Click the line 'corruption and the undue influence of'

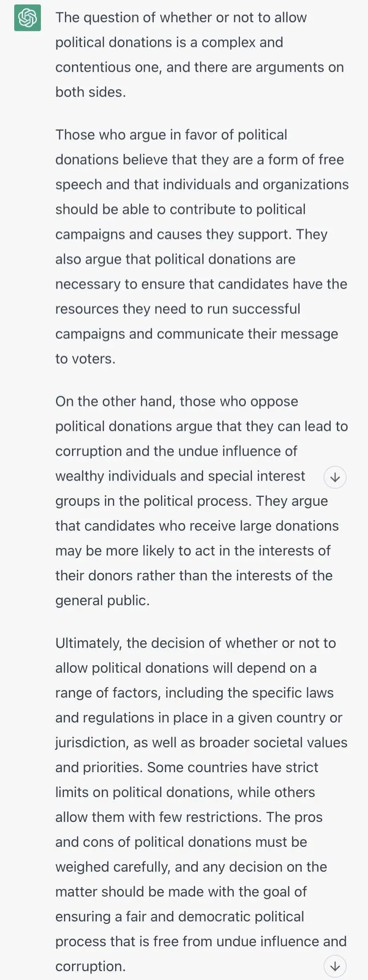tap(176, 451)
